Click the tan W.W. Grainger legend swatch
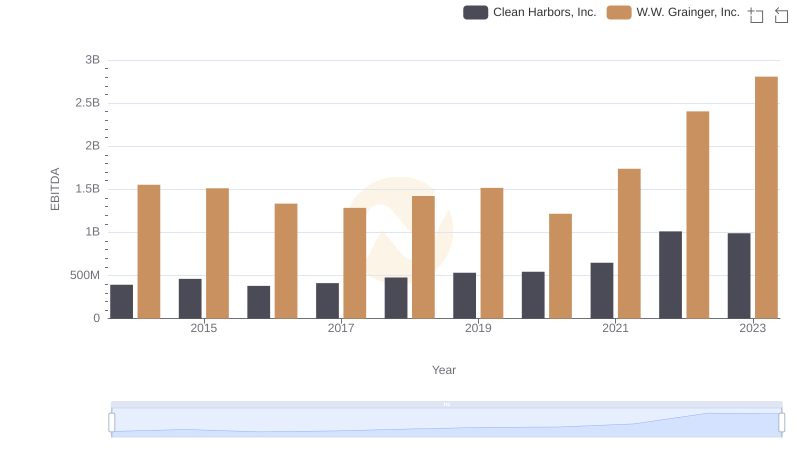The width and height of the screenshot is (800, 461). [x=619, y=12]
